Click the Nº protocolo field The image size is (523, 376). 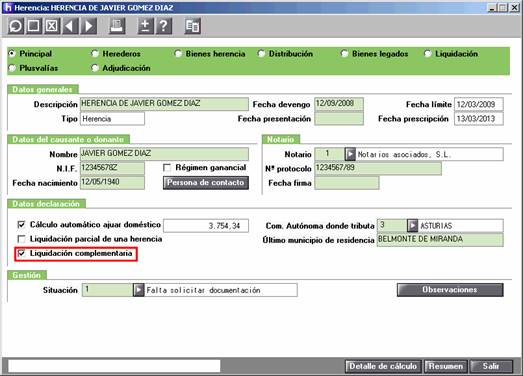coord(378,168)
